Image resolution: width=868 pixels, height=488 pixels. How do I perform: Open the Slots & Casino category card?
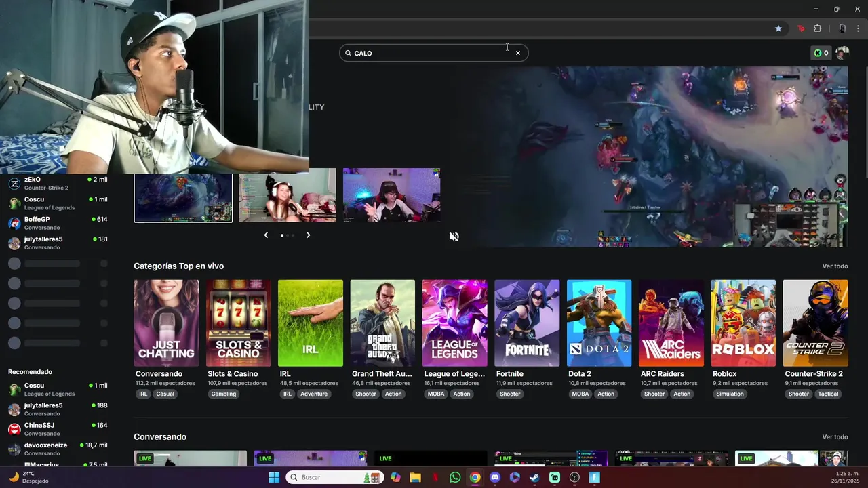point(238,323)
